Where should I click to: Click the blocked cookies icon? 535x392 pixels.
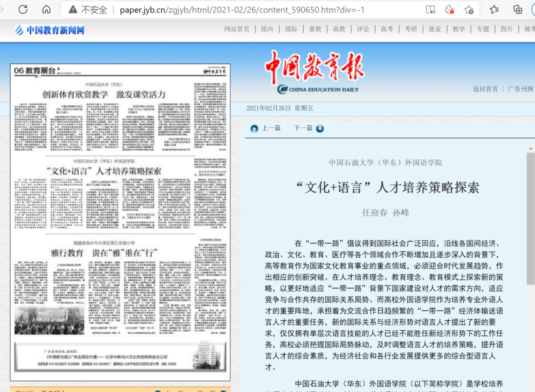point(449,10)
